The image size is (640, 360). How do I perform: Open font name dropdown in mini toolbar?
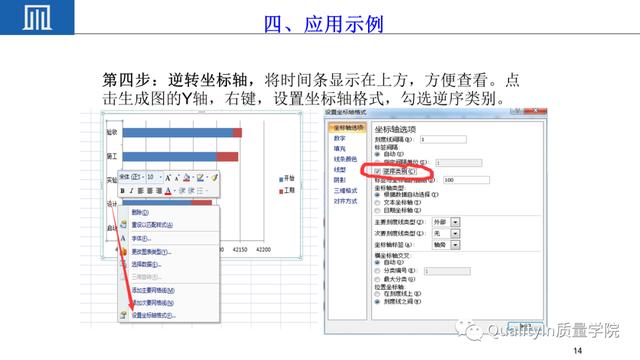coord(143,177)
